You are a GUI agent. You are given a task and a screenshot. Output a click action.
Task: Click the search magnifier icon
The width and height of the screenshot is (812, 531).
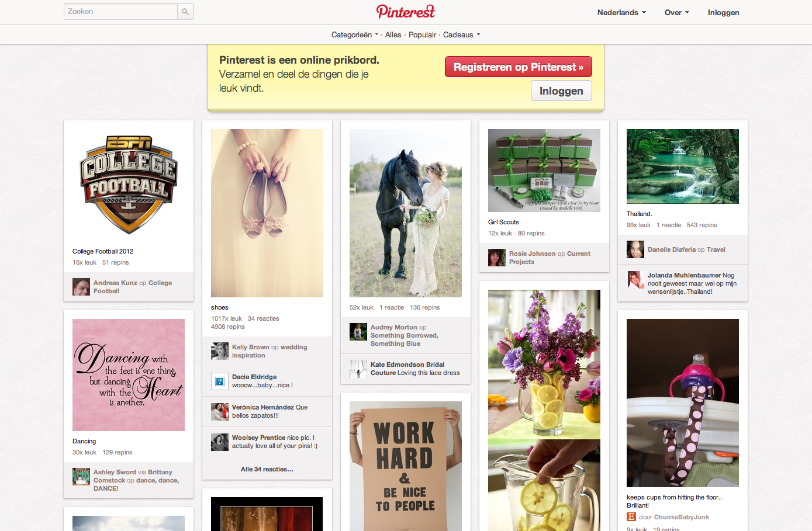click(185, 12)
